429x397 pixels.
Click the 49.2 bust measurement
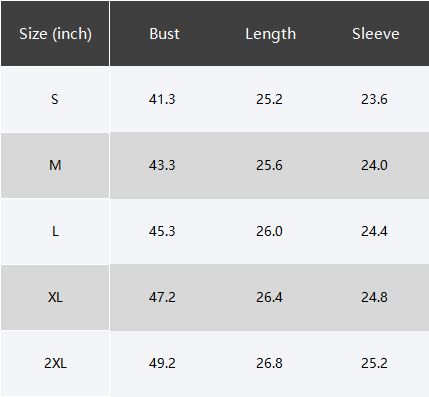(x=162, y=363)
